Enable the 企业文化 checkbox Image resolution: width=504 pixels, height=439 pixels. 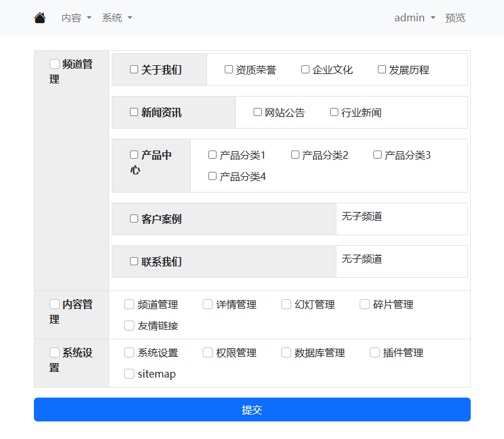(x=305, y=70)
